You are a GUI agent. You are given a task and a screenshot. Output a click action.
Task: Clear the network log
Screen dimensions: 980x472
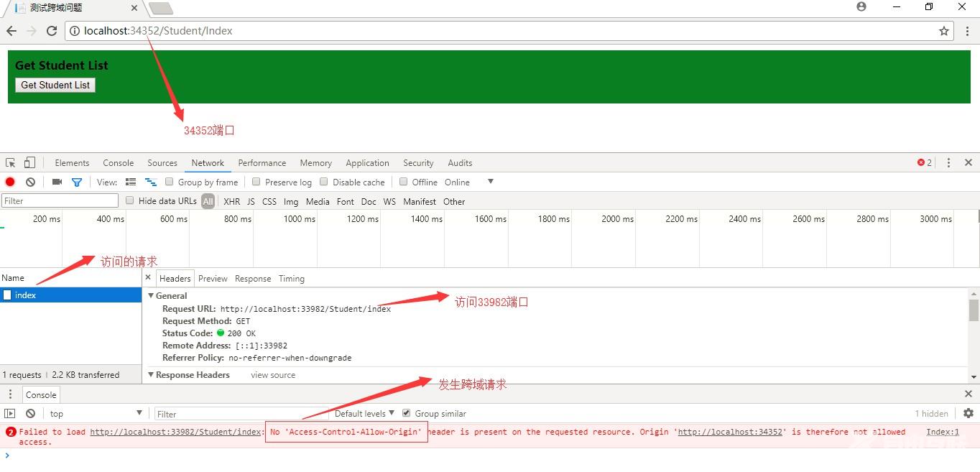click(x=30, y=182)
